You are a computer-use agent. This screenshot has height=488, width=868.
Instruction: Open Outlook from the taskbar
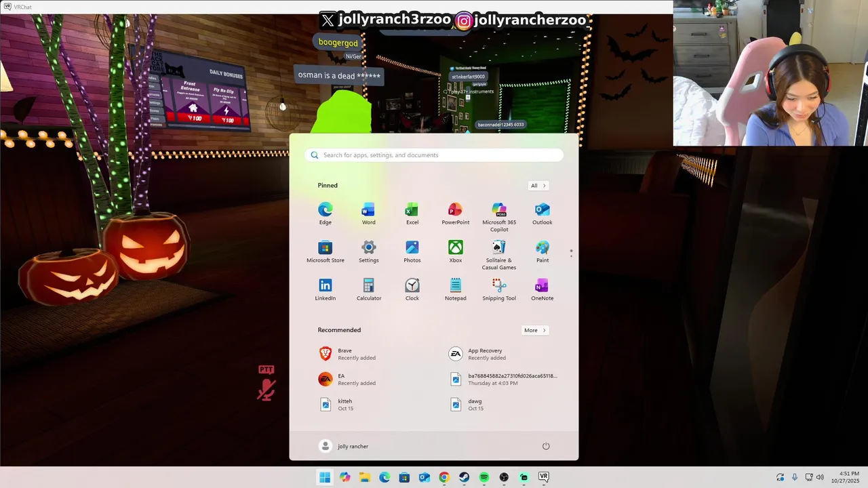(x=424, y=477)
